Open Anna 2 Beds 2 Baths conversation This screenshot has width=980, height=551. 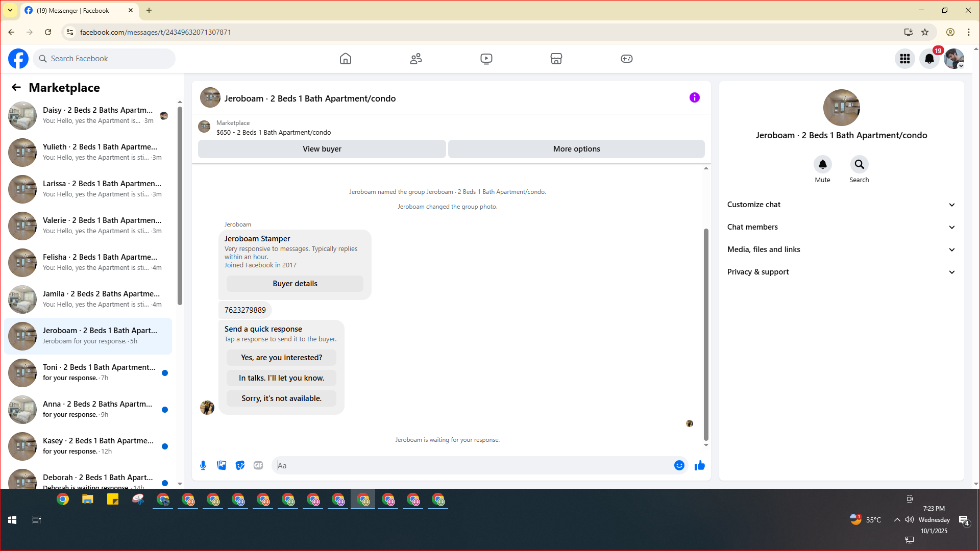point(88,410)
